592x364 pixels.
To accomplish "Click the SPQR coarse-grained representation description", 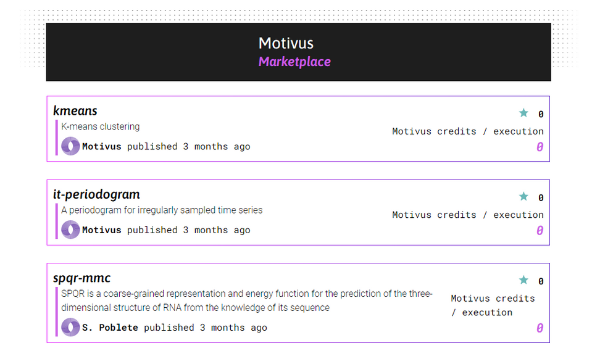I will pos(247,300).
